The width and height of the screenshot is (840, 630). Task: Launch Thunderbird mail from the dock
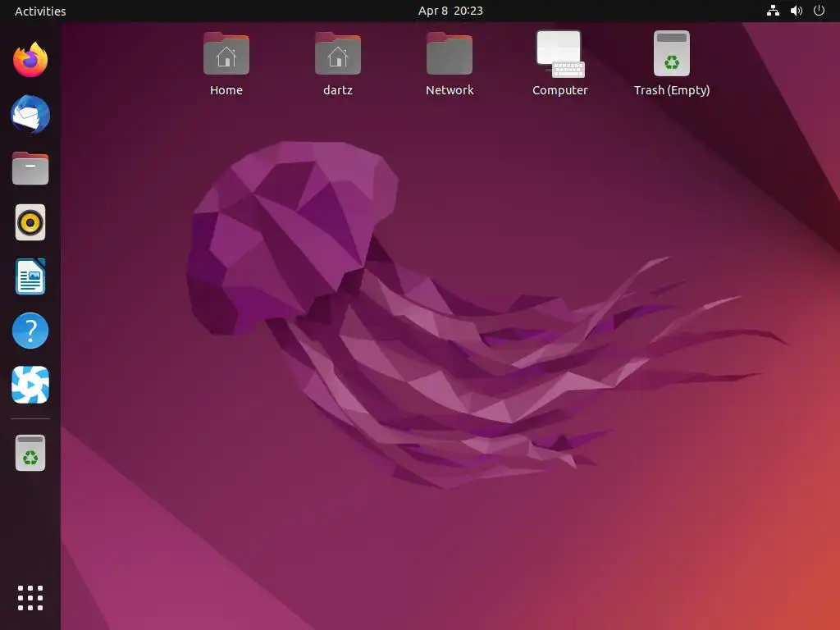(x=30, y=114)
